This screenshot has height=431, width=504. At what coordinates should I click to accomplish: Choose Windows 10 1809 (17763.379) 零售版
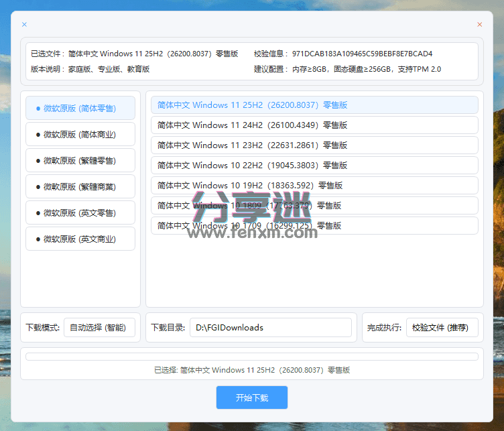click(314, 205)
